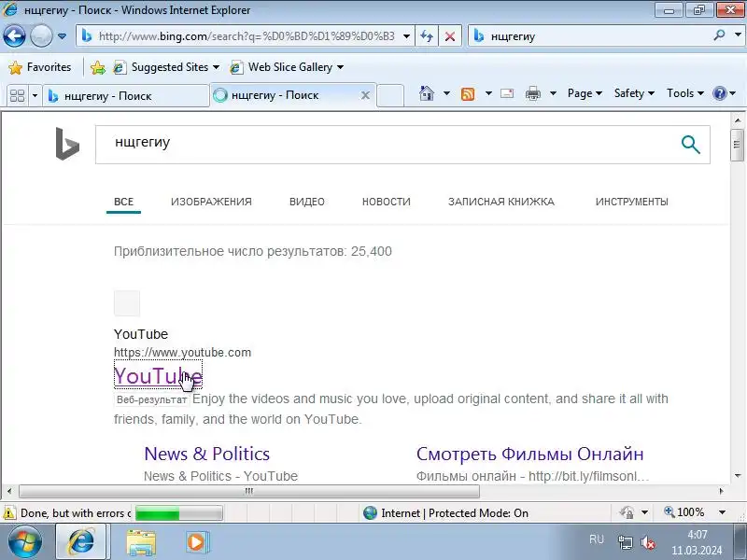The height and width of the screenshot is (560, 747).
Task: Click the status bar privacy report icon
Action: click(x=627, y=512)
